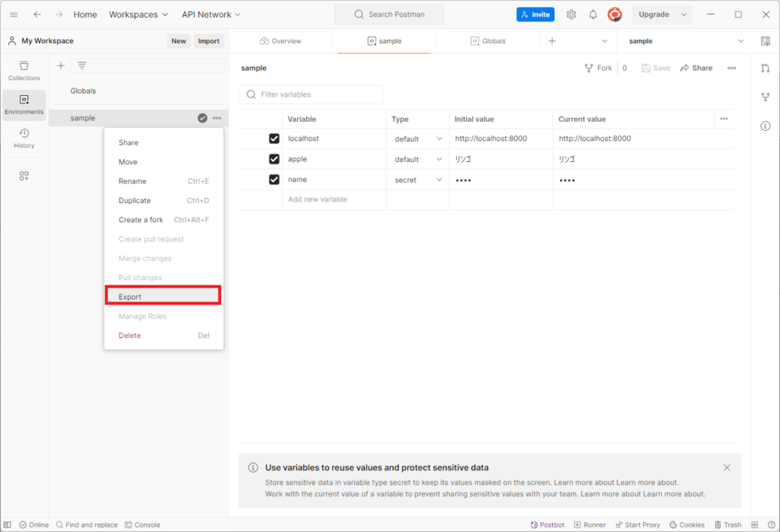Open the help icon in status bar
The height and width of the screenshot is (532, 780).
tap(771, 524)
